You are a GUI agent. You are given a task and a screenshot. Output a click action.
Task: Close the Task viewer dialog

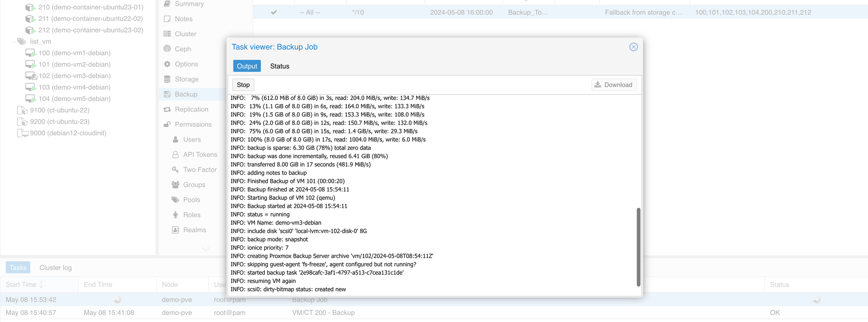[634, 47]
